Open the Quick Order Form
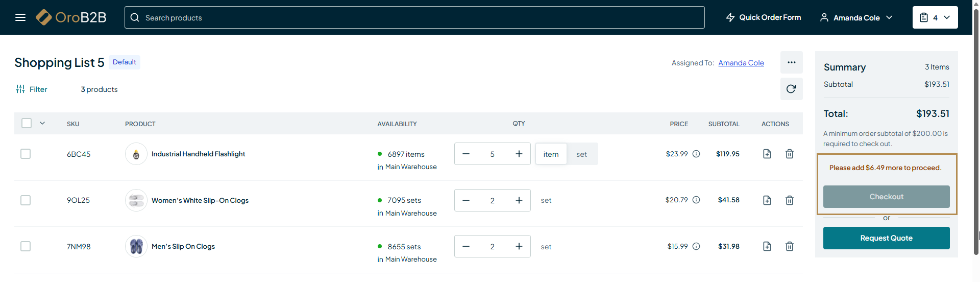This screenshot has height=282, width=980. pyautogui.click(x=764, y=17)
